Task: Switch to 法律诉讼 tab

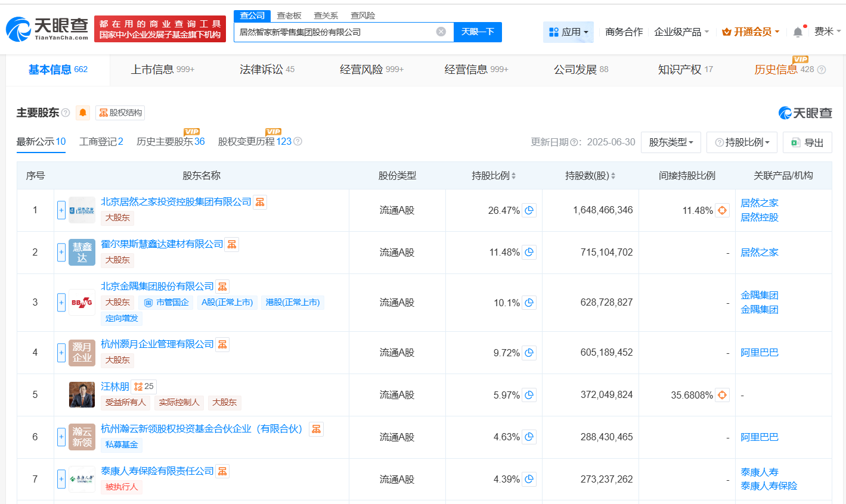Action: [x=266, y=70]
